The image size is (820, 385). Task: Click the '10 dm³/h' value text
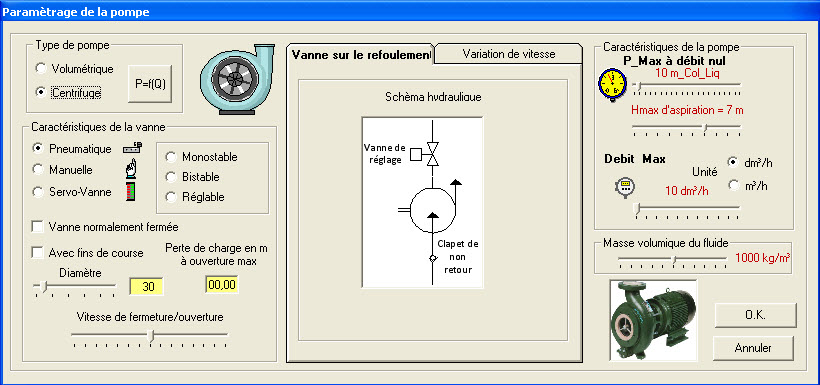pyautogui.click(x=687, y=190)
